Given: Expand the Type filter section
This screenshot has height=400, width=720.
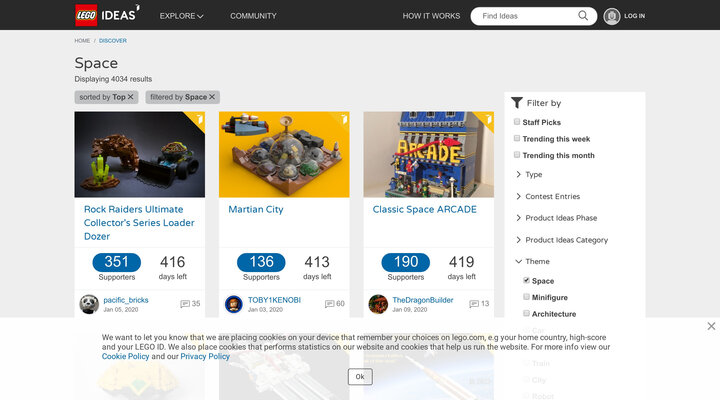Looking at the screenshot, I should tap(529, 175).
